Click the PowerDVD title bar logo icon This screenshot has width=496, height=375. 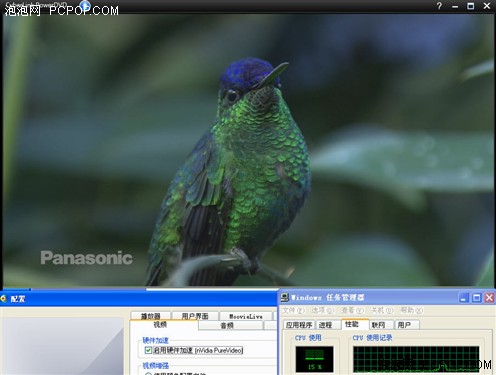(85, 5)
